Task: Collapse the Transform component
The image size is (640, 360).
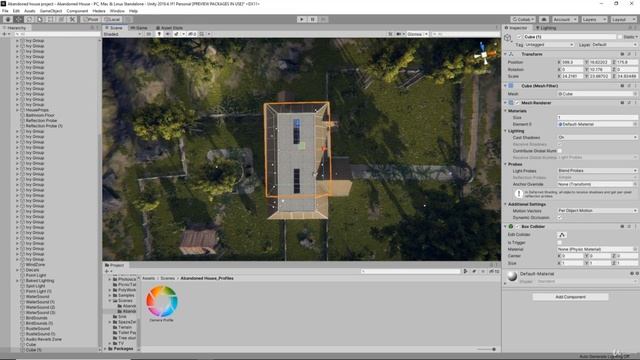Action: [x=506, y=54]
